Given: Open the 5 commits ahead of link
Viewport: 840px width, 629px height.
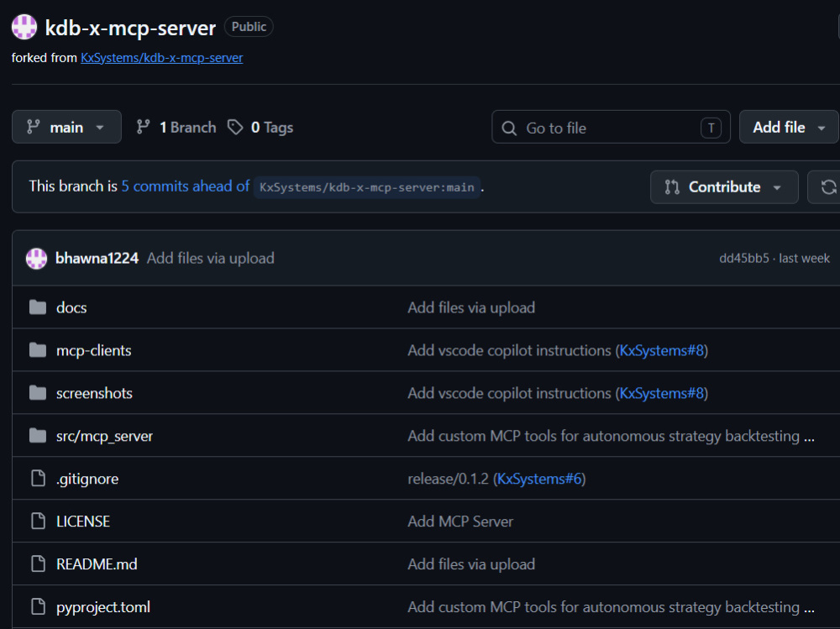Looking at the screenshot, I should click(186, 186).
